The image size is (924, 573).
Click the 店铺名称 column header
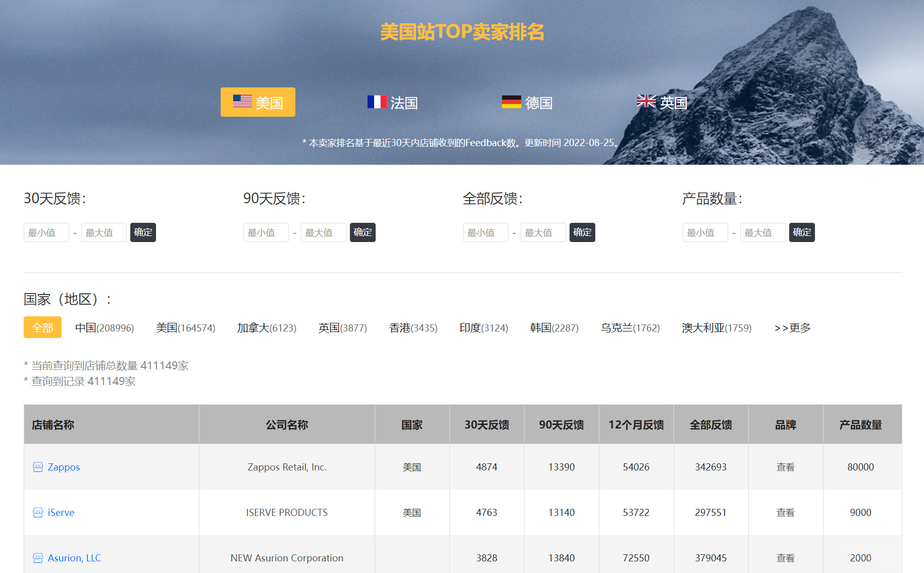112,424
